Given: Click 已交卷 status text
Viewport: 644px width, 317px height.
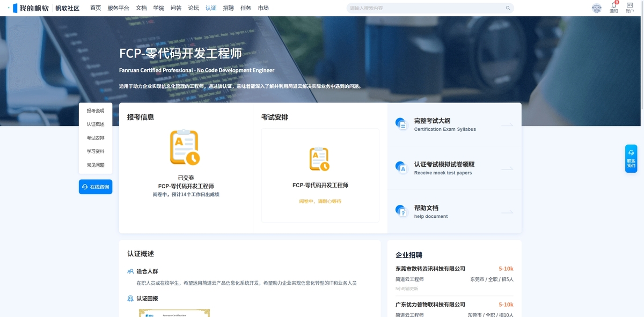Looking at the screenshot, I should click(x=186, y=178).
